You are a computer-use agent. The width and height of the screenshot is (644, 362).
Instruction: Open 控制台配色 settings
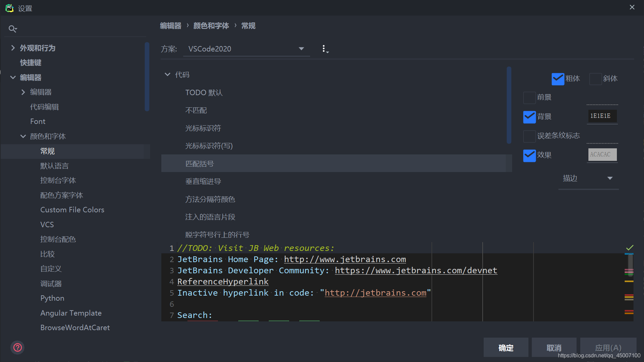(x=58, y=239)
